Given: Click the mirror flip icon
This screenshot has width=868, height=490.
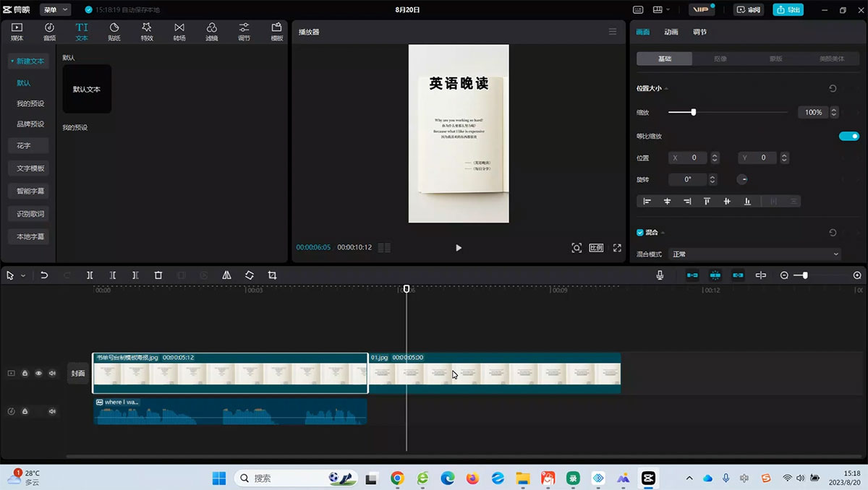Looking at the screenshot, I should coord(226,275).
